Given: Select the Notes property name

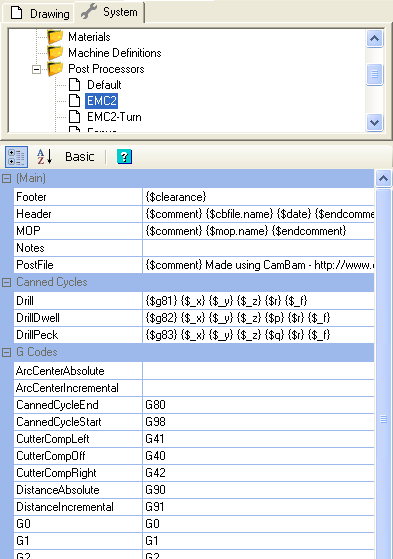Looking at the screenshot, I should pos(78,248).
